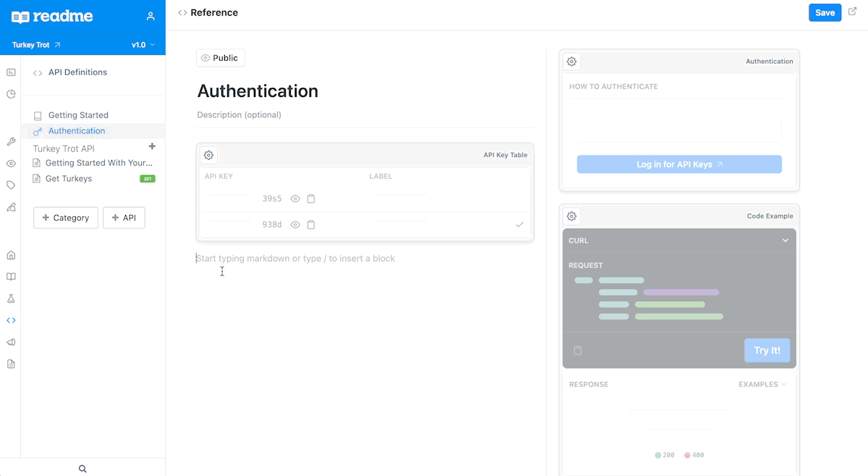Open the Get Turkeys endpoint page
The image size is (868, 476).
click(69, 177)
